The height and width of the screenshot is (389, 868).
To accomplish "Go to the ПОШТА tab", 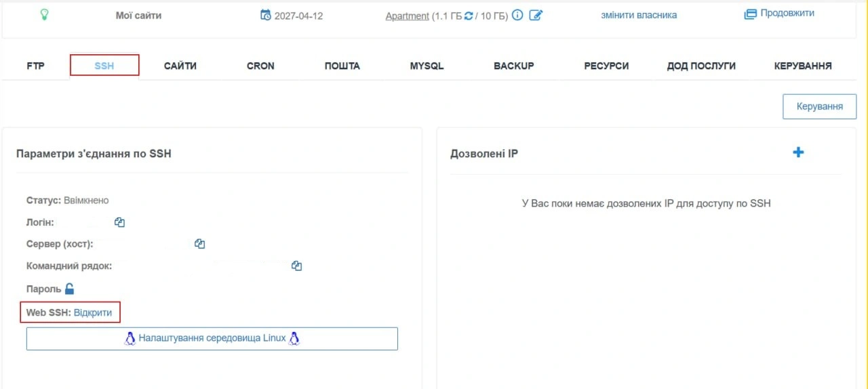I will pyautogui.click(x=342, y=66).
